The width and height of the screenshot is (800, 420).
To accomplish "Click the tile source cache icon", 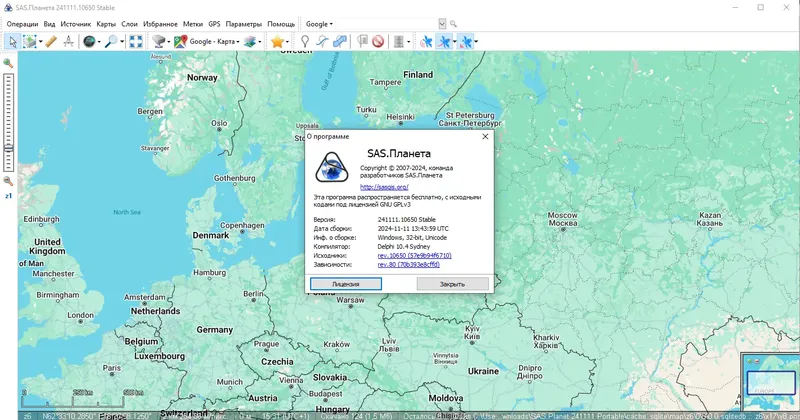I will (x=159, y=41).
